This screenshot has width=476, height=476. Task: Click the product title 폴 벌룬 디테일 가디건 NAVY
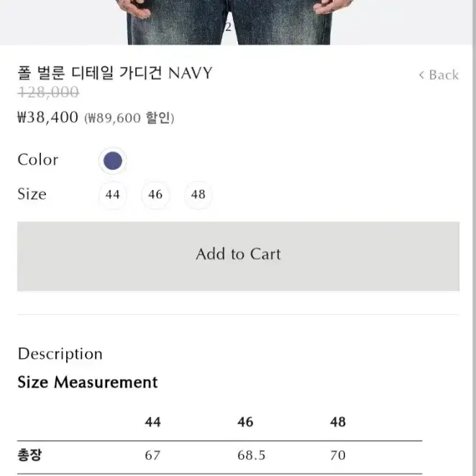tap(115, 73)
